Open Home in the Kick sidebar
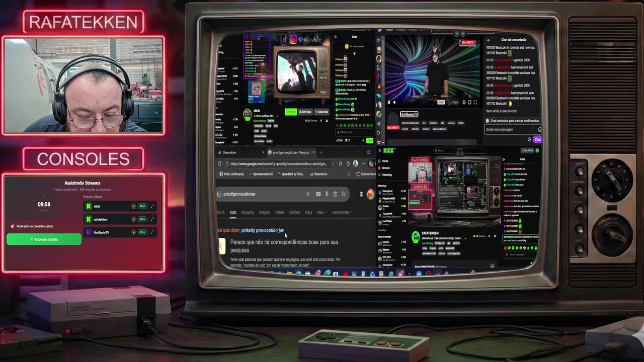Image resolution: width=644 pixels, height=362 pixels. pyautogui.click(x=385, y=161)
